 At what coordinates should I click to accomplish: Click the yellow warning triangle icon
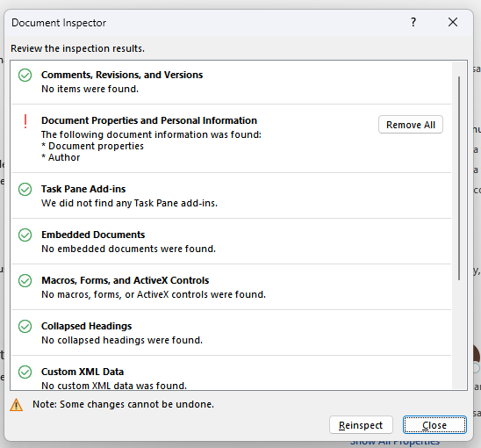coord(17,405)
